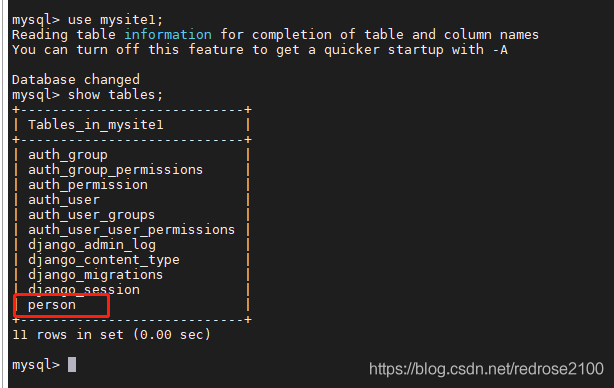Screen dimensions: 614x388
Task: Click the blue highlighted word information
Action: coord(168,34)
